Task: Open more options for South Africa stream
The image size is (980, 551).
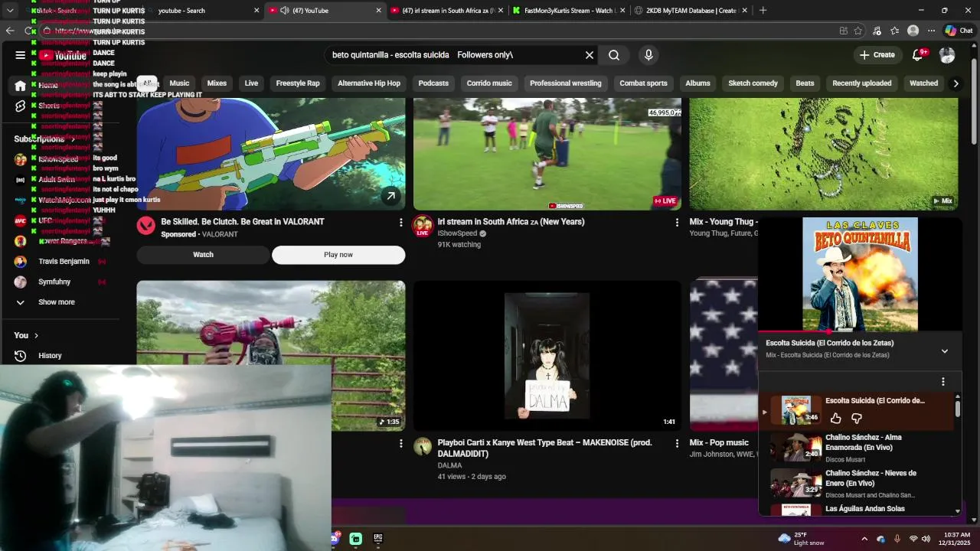Action: (x=676, y=222)
